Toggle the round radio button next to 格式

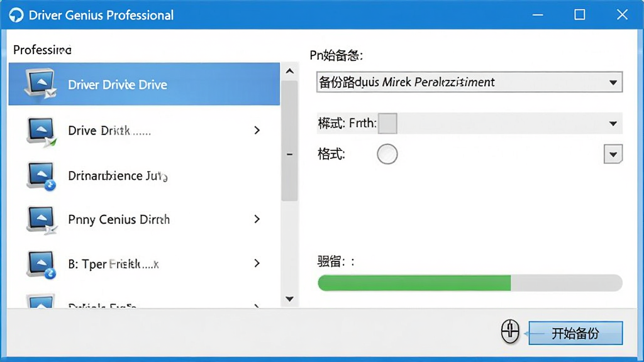(387, 155)
